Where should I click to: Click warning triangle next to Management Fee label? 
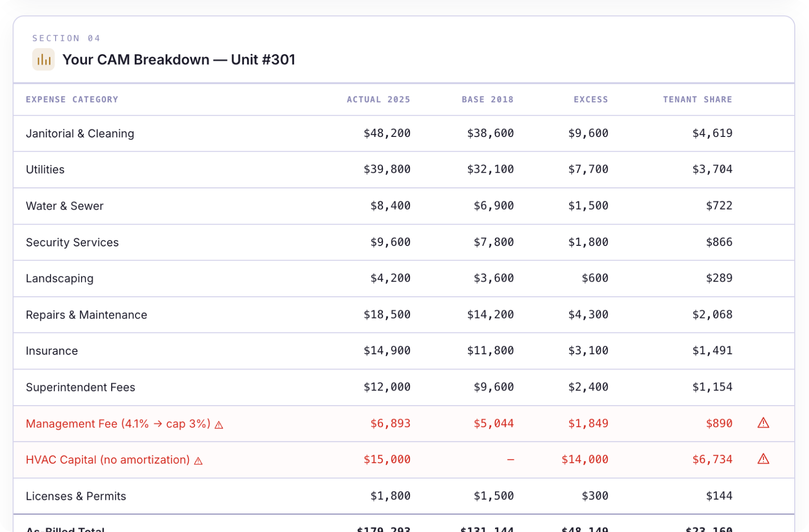point(219,425)
